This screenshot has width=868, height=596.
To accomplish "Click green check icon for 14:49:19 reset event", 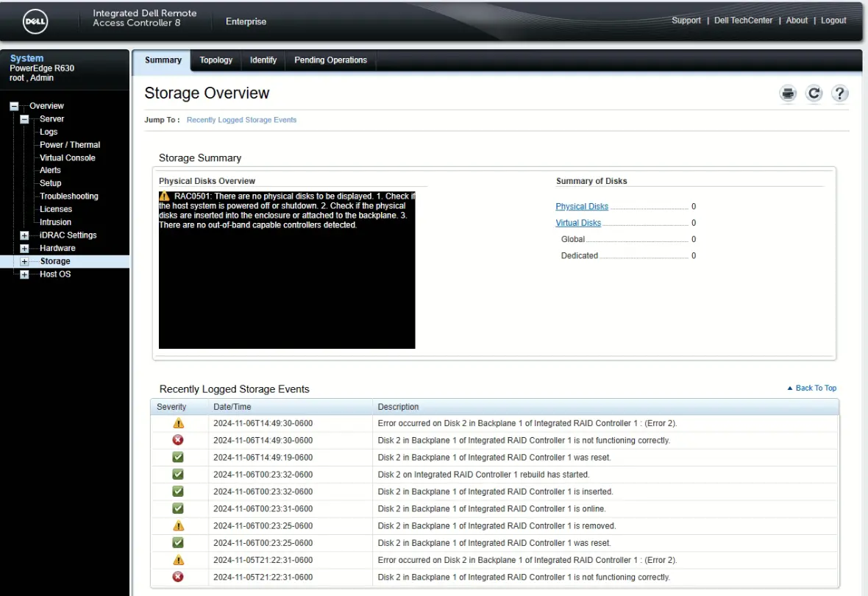I will pos(178,458).
